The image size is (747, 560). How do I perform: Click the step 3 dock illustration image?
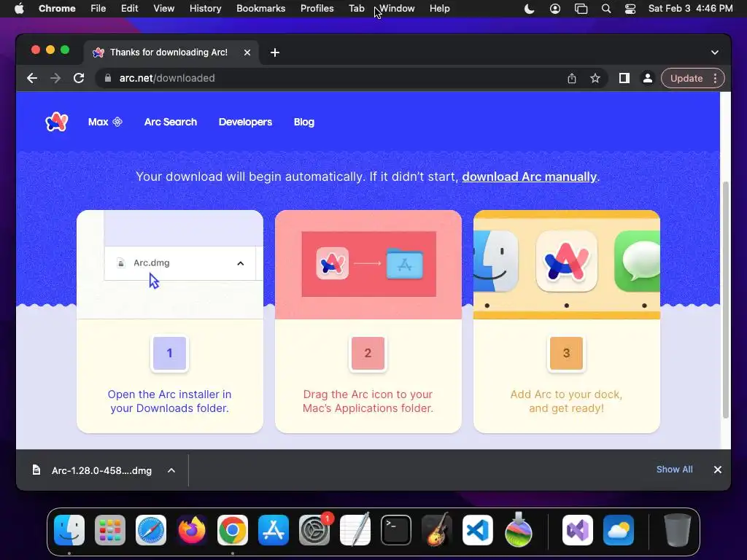pos(567,264)
